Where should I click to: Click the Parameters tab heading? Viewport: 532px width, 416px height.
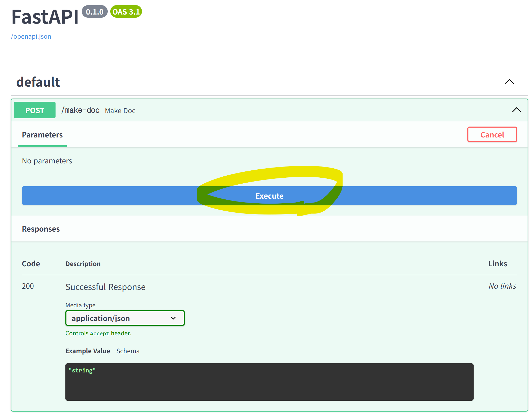pos(42,135)
